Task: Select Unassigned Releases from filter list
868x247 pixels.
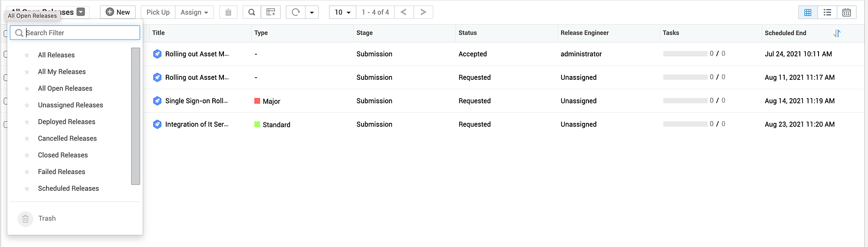Action: click(x=70, y=105)
